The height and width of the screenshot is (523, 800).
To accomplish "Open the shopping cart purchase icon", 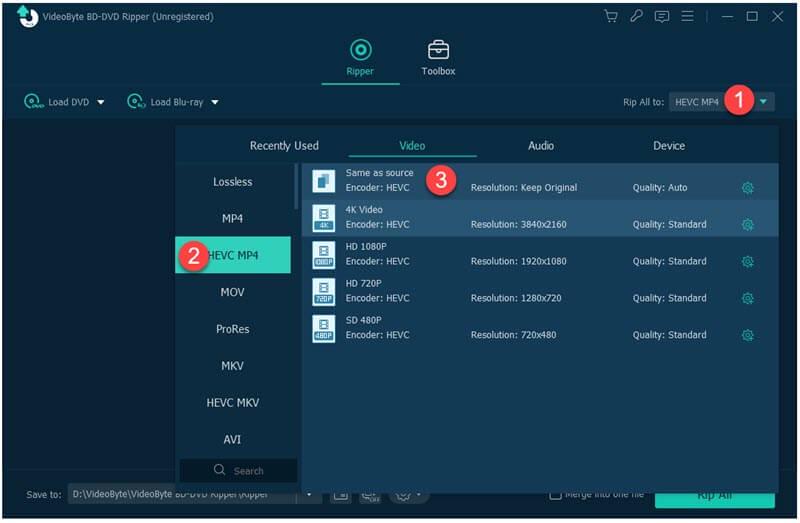I will click(611, 16).
